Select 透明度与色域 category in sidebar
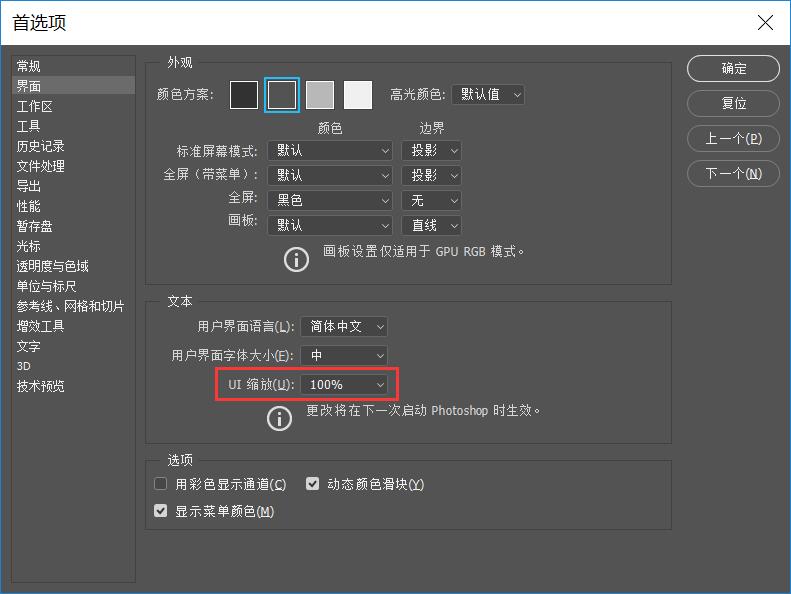 pos(73,266)
